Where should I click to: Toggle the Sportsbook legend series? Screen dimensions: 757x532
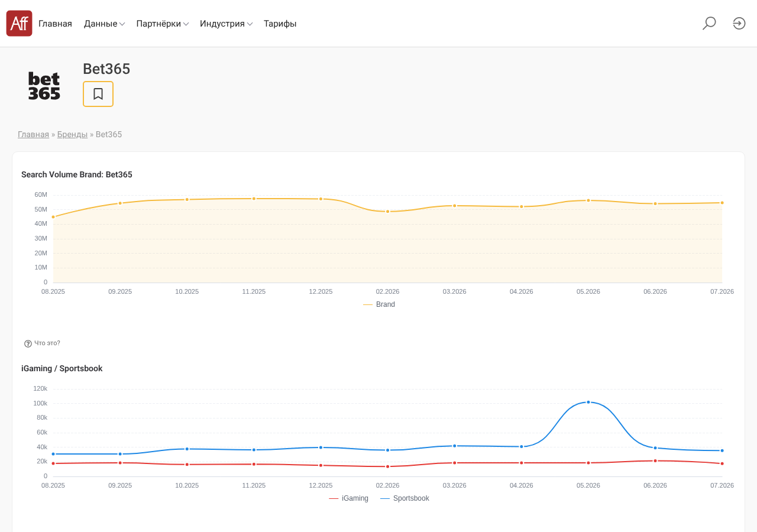[x=405, y=498]
